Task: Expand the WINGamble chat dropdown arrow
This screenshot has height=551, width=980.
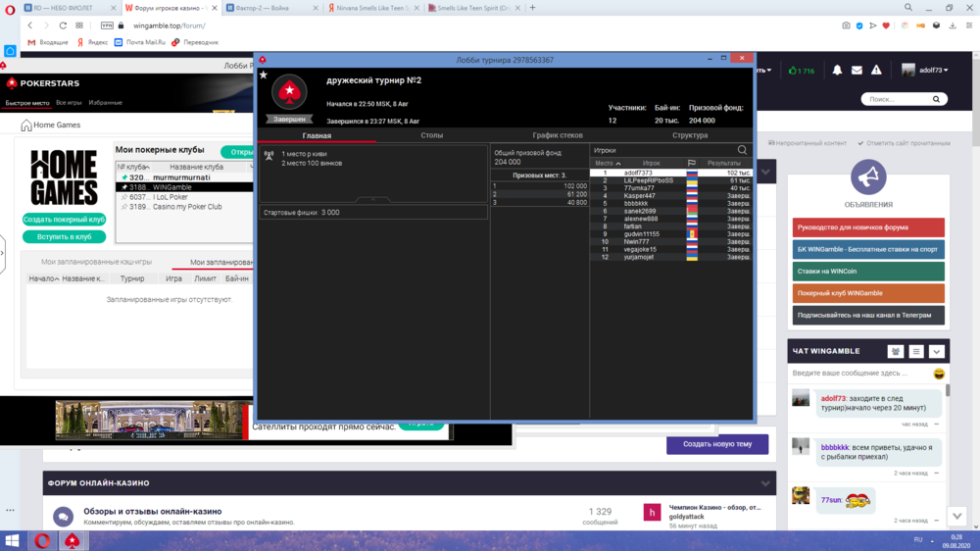Action: click(937, 351)
